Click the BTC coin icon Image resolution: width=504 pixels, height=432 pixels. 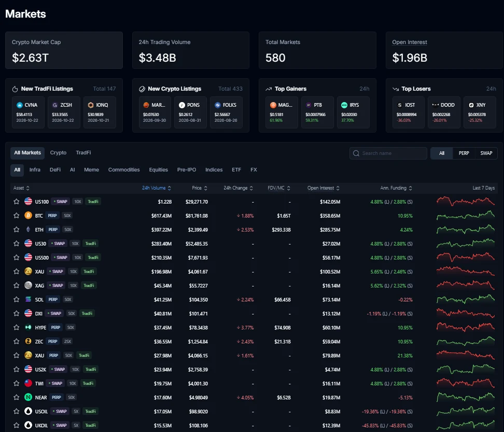pos(29,215)
